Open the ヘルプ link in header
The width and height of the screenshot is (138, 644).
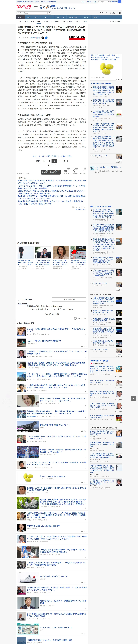pos(94,2)
